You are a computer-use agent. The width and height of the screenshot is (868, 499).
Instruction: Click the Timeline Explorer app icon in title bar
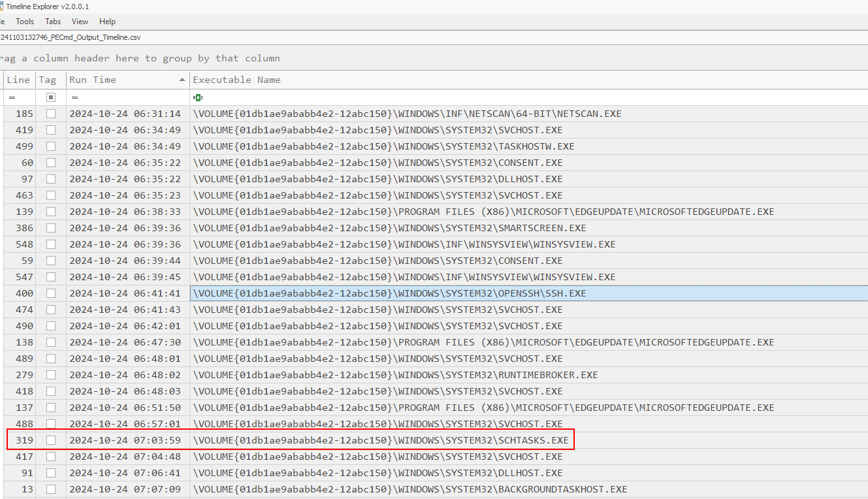click(x=2, y=7)
